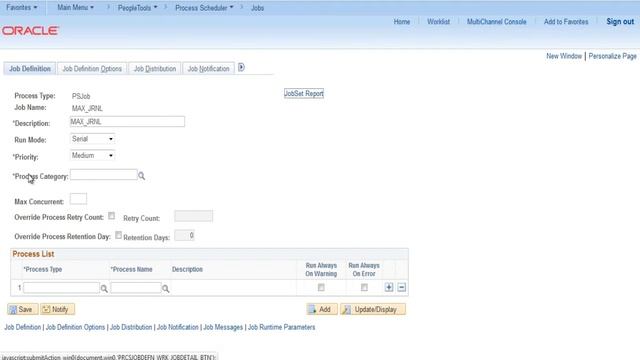The height and width of the screenshot is (360, 640).
Task: Click the Process Category lookup magnifier icon
Action: tap(142, 176)
